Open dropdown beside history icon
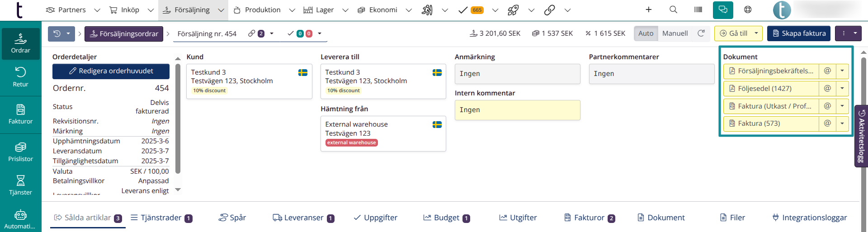 68,33
